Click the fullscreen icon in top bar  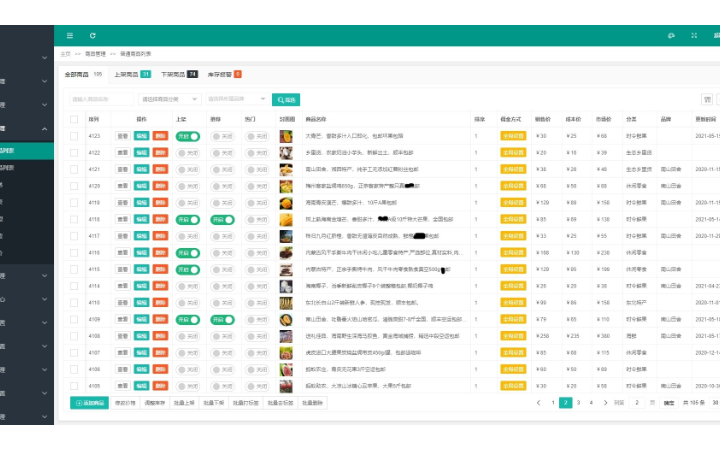click(693, 35)
